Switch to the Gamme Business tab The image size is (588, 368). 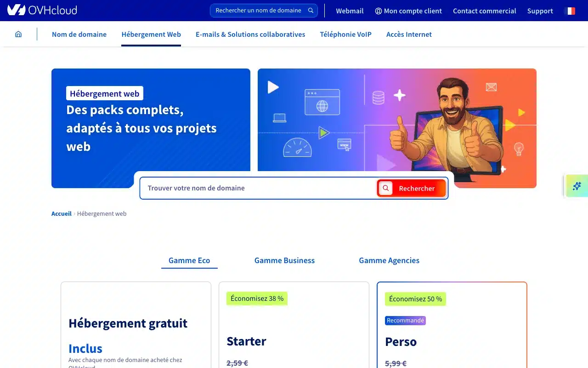[285, 260]
